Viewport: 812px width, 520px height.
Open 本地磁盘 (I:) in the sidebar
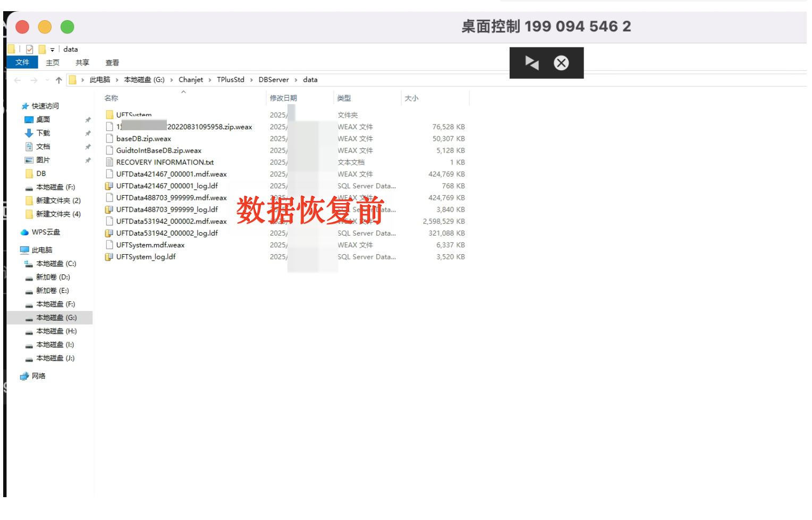pyautogui.click(x=55, y=345)
